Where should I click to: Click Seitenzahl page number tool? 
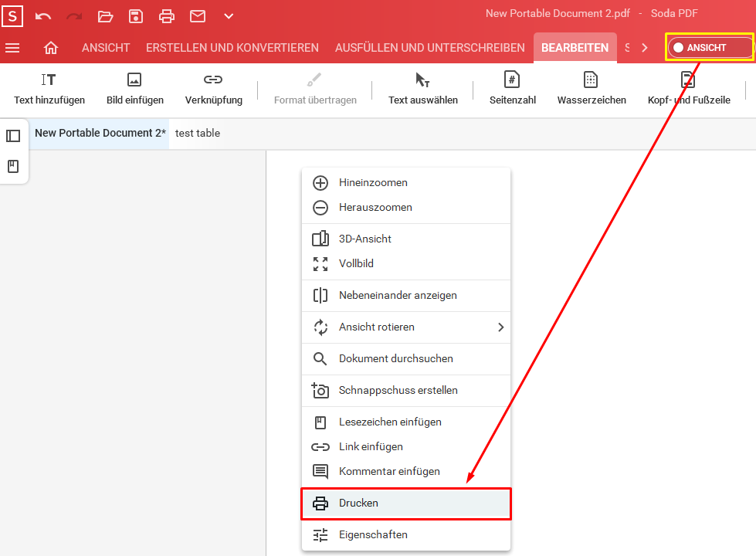pyautogui.click(x=513, y=89)
